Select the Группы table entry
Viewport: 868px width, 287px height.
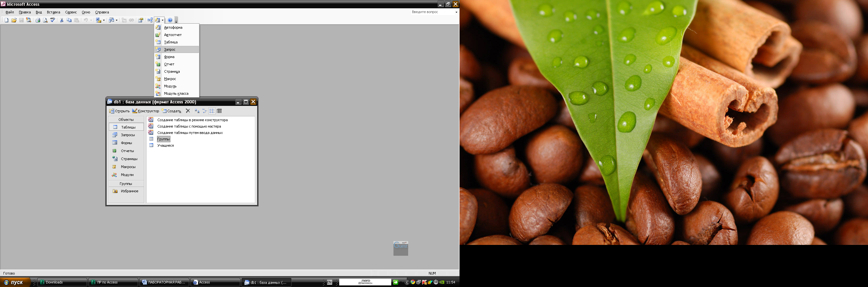pyautogui.click(x=163, y=139)
